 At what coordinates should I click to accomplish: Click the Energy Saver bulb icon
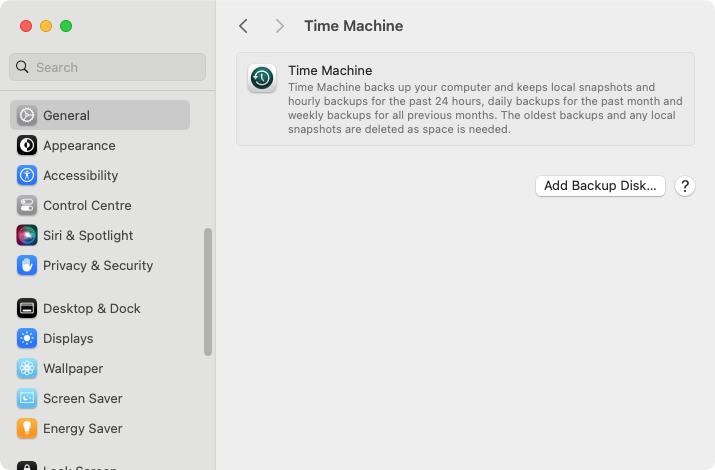click(27, 429)
